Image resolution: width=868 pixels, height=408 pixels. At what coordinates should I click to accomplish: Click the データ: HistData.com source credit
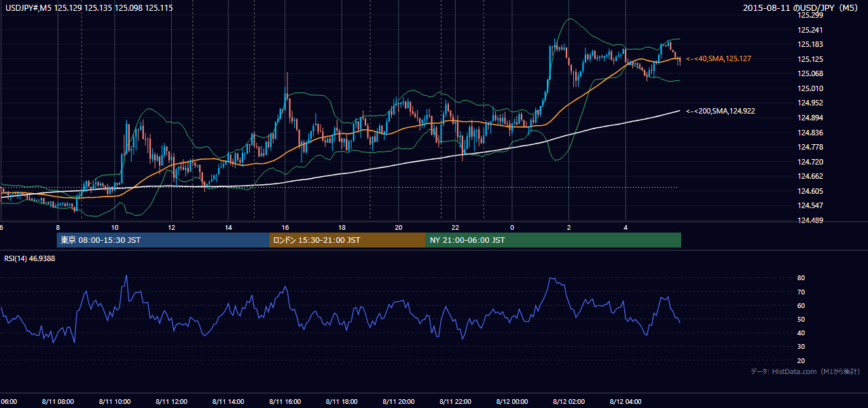[806, 371]
